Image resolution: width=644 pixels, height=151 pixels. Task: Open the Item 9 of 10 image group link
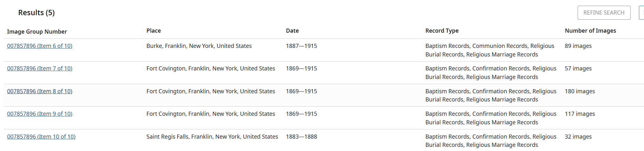click(40, 114)
